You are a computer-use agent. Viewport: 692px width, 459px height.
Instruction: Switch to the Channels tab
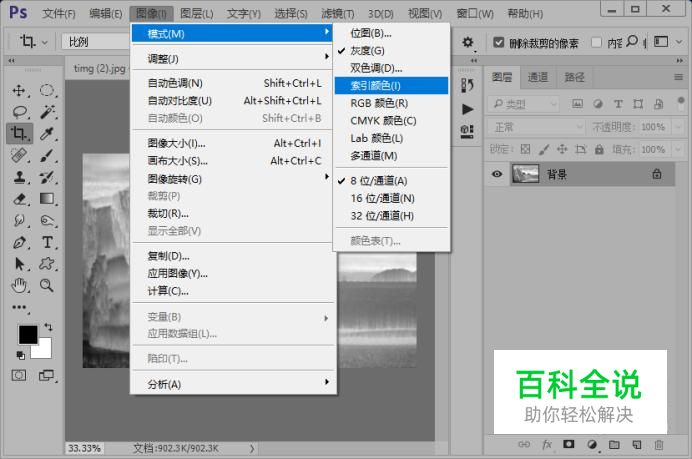point(538,78)
